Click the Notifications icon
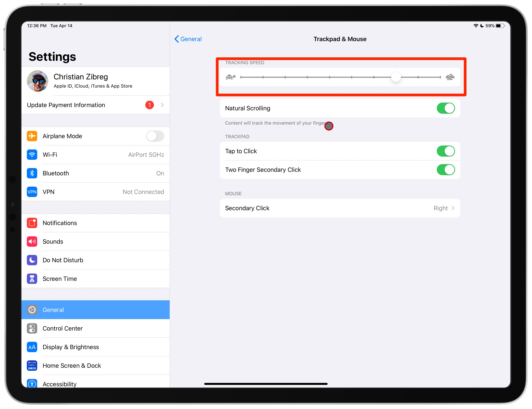The image size is (532, 409). pos(33,223)
